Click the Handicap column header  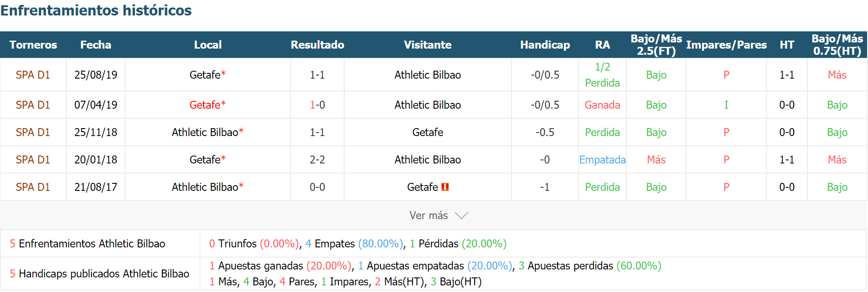pos(545,45)
